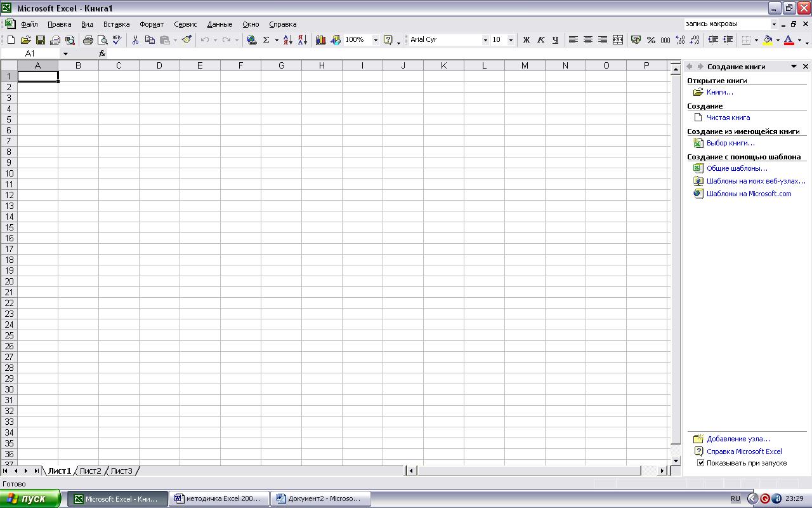This screenshot has width=812, height=508.
Task: Align cell text to the left
Action: click(573, 39)
